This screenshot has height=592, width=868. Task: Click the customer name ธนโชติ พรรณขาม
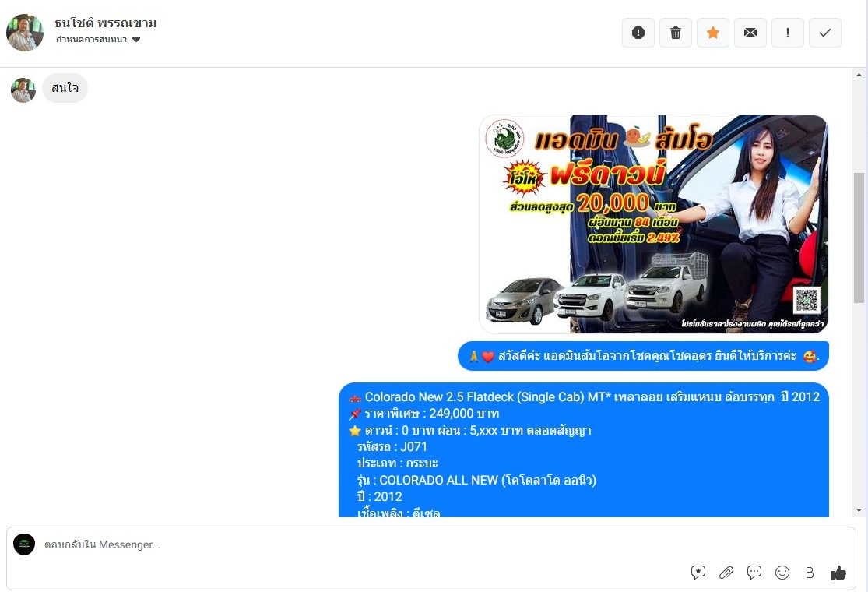click(106, 23)
